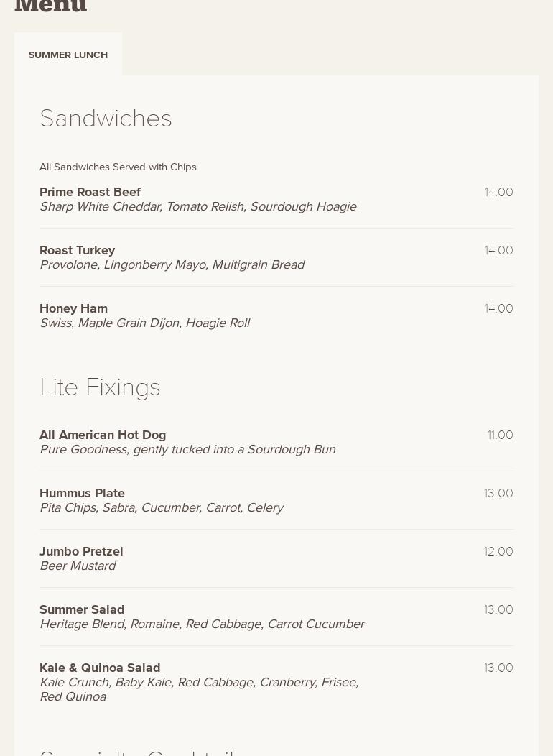Click the Kale & Quinoa Salad title

click(x=100, y=668)
